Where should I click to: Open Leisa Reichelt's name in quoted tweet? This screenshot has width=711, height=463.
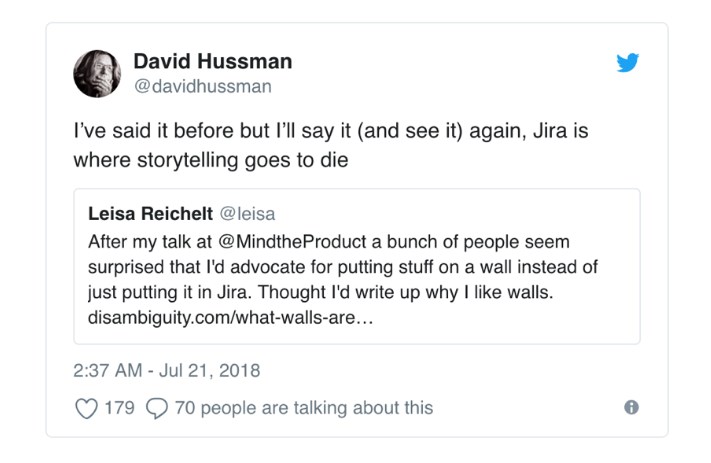(x=150, y=213)
